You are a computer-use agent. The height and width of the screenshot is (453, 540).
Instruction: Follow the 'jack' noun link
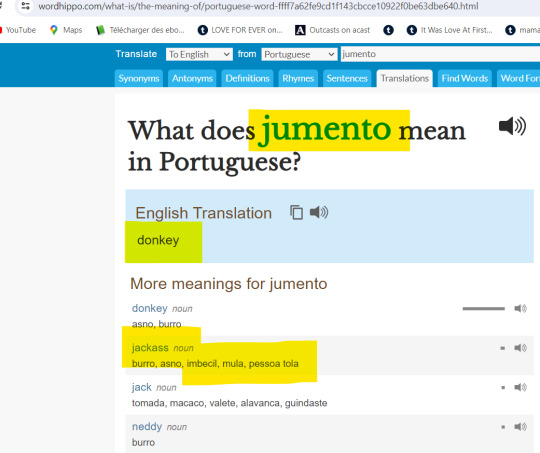click(x=142, y=387)
